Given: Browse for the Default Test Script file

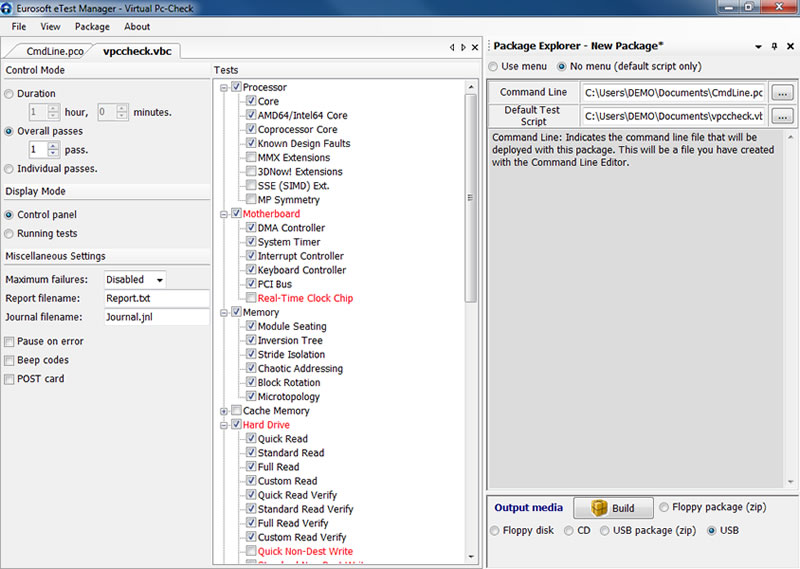Looking at the screenshot, I should tap(783, 116).
